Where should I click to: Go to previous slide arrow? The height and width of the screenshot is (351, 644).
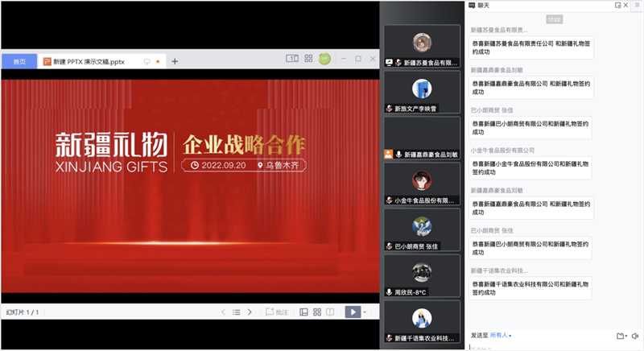[x=222, y=312]
